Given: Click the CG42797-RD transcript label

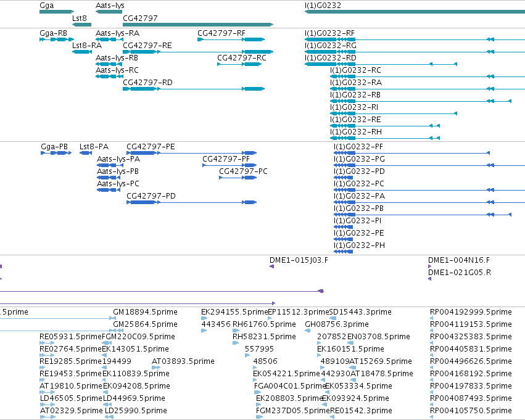Looking at the screenshot, I should (x=147, y=83).
